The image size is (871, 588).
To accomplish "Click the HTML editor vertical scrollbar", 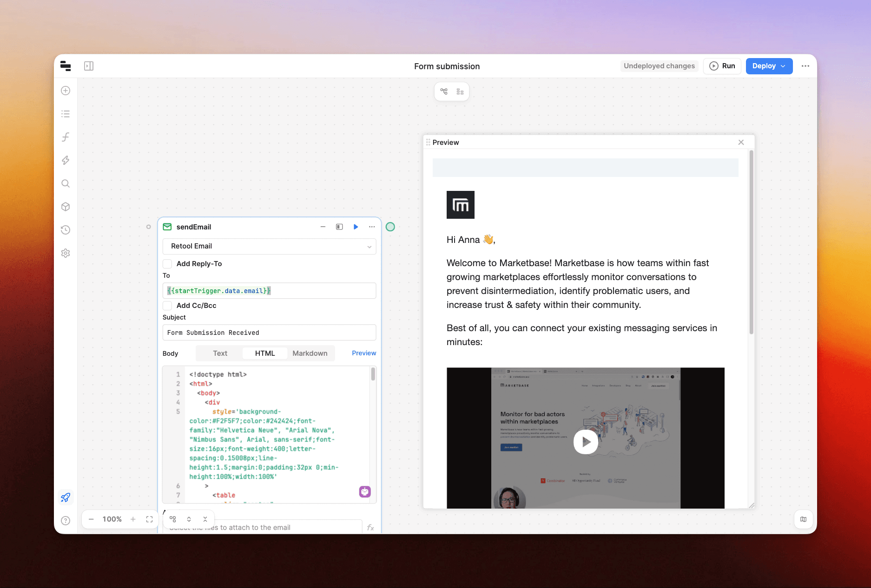I will coord(373,374).
